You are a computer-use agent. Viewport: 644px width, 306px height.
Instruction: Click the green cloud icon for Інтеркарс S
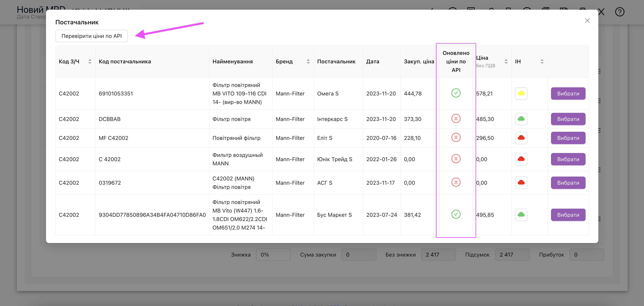(x=521, y=119)
